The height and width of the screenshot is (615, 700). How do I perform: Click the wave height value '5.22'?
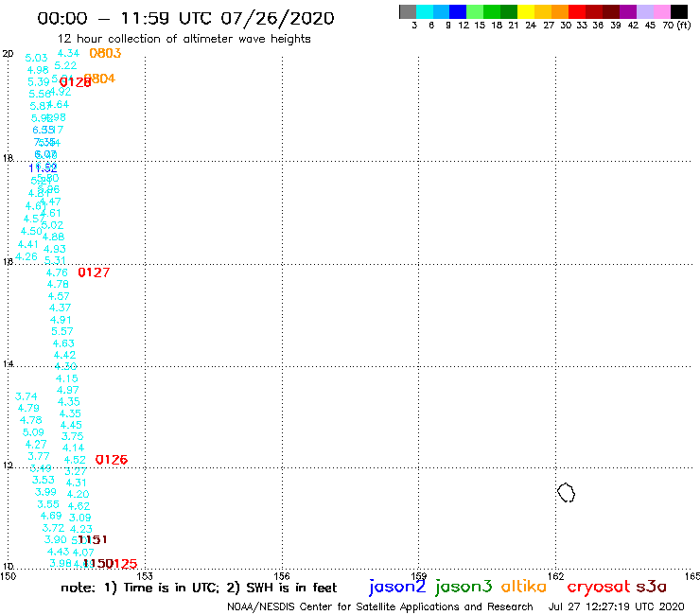[65, 65]
